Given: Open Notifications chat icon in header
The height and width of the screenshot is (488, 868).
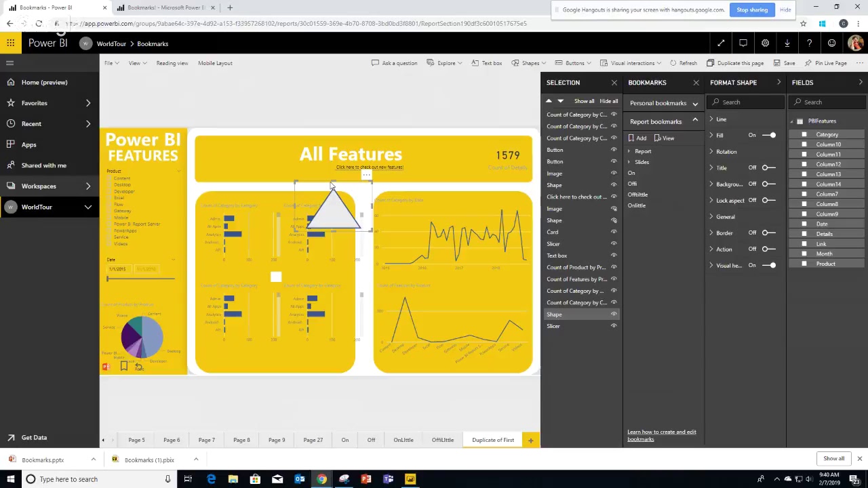Looking at the screenshot, I should click(743, 43).
